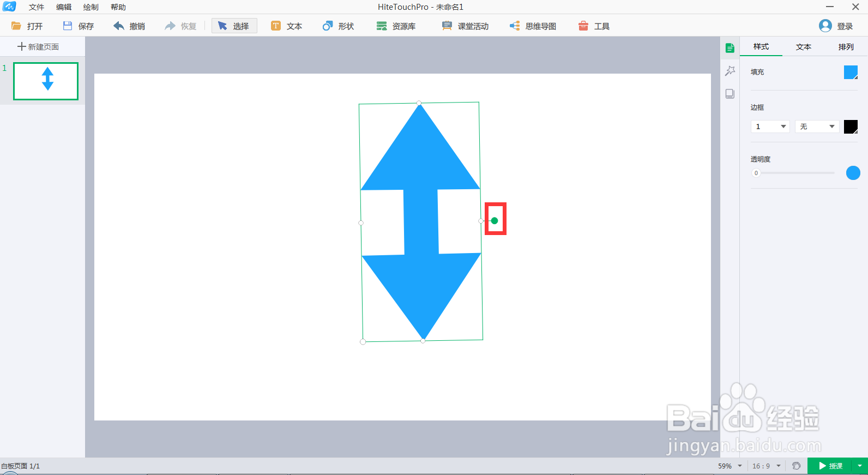The width and height of the screenshot is (868, 475).
Task: Switch to the 文本 tab in properties panel
Action: tap(804, 47)
